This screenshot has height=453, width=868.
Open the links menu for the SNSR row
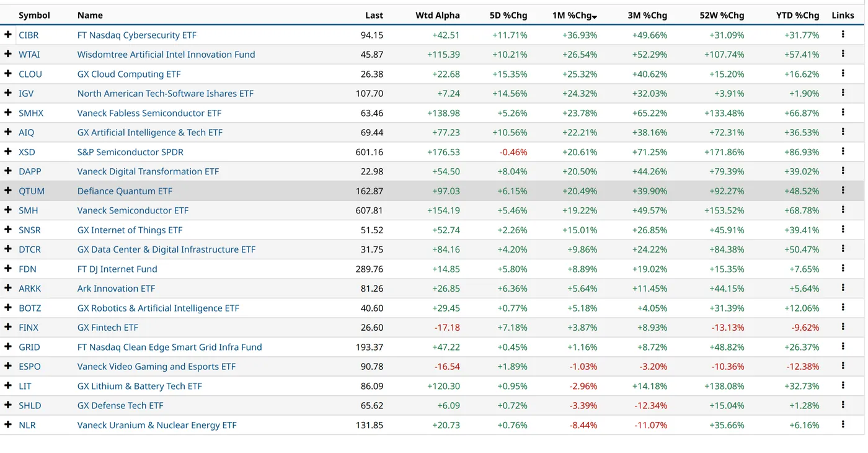843,230
